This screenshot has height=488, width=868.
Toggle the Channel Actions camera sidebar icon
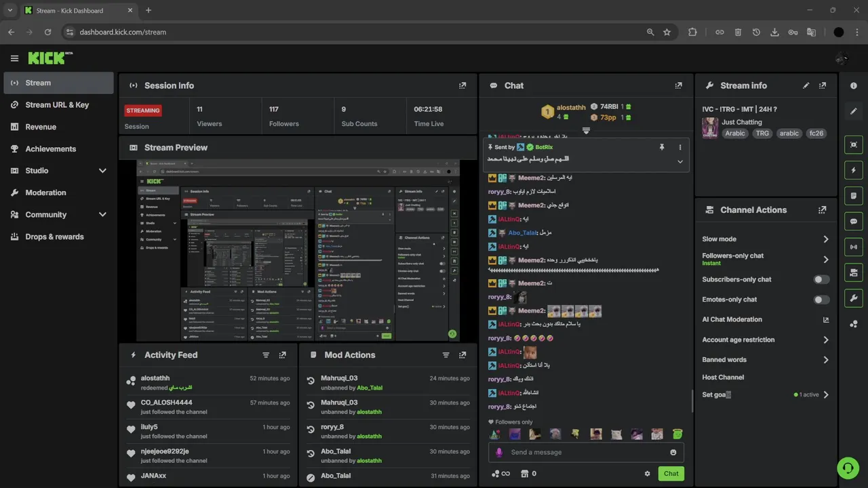pyautogui.click(x=853, y=272)
